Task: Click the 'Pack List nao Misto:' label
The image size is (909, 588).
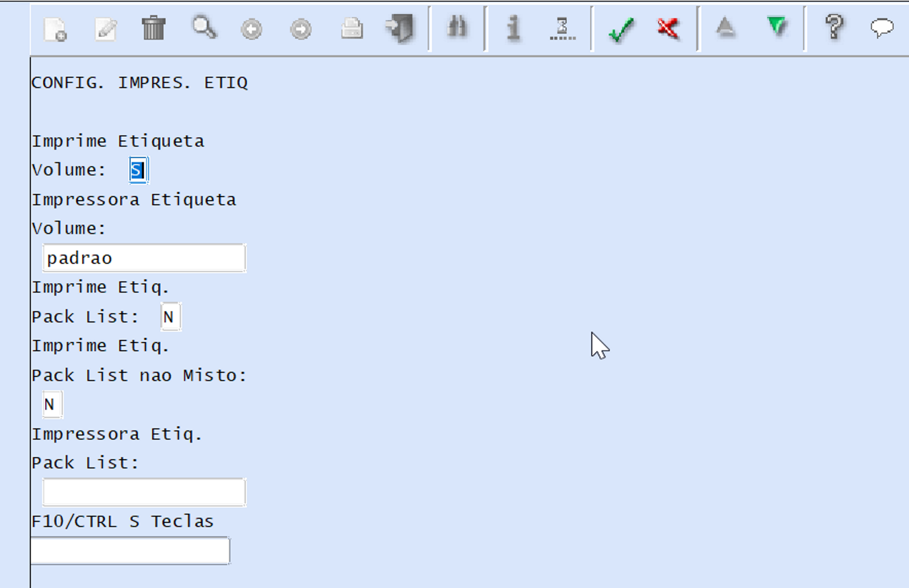Action: (139, 376)
